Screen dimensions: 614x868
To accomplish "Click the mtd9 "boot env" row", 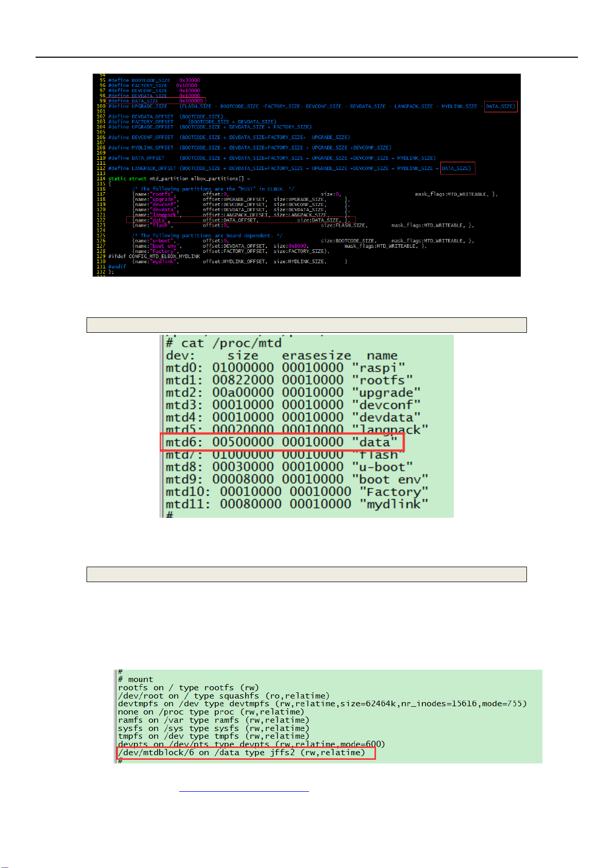I will [x=297, y=479].
